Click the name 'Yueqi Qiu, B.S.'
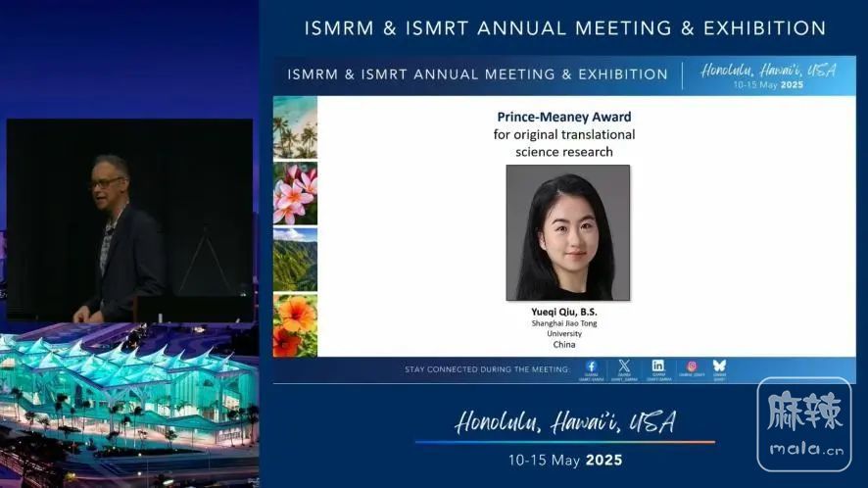Image resolution: width=868 pixels, height=488 pixels. (x=564, y=312)
